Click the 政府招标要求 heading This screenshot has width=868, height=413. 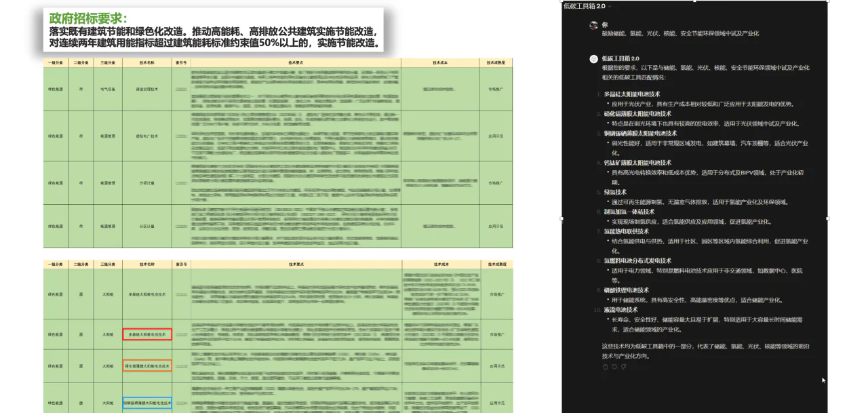pos(88,18)
